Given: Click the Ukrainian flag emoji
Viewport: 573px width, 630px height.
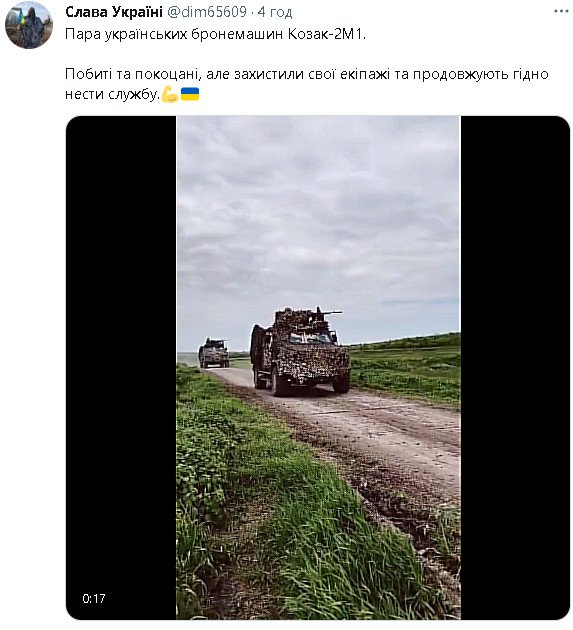Looking at the screenshot, I should (190, 94).
